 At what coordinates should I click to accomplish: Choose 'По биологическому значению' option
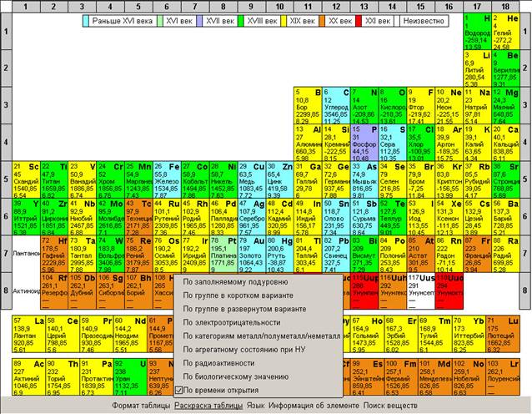(x=236, y=376)
